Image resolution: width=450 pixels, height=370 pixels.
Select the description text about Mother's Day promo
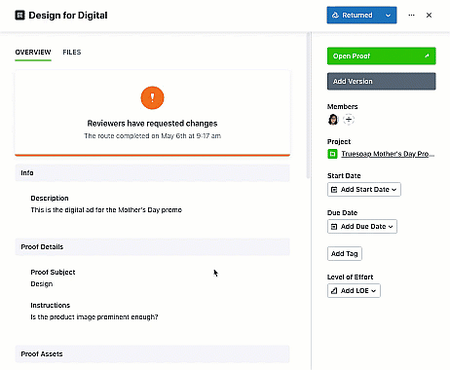106,210
